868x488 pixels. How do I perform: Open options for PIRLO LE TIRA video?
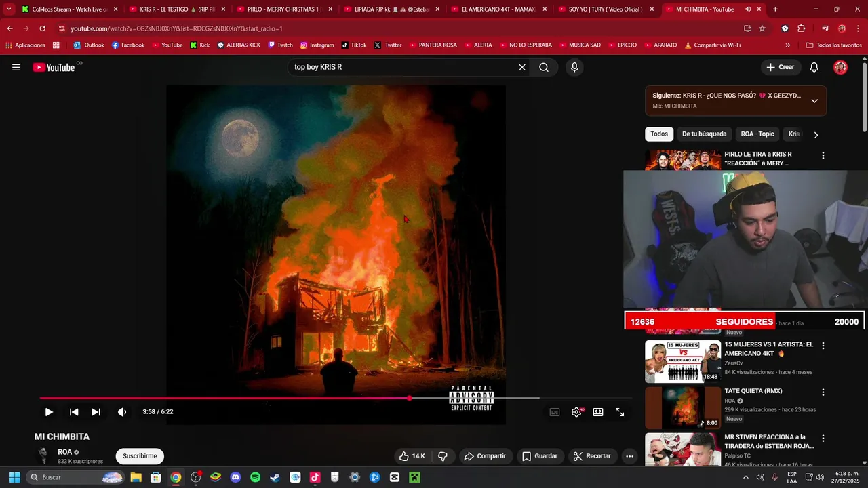coord(823,156)
